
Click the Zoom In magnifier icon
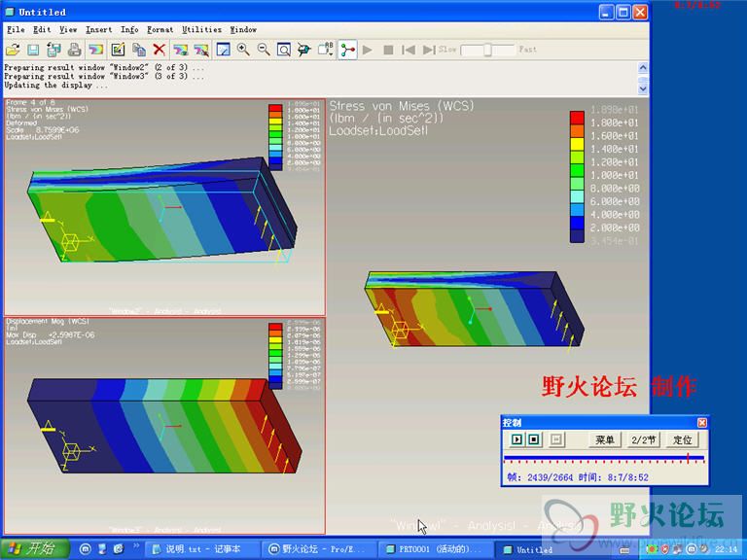point(243,50)
